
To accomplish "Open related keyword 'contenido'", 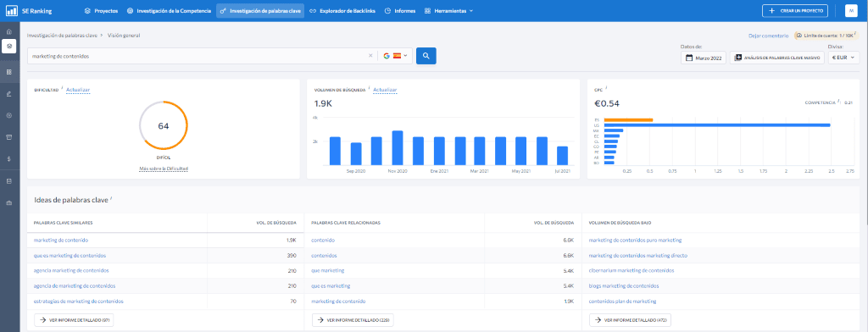I will tap(323, 241).
